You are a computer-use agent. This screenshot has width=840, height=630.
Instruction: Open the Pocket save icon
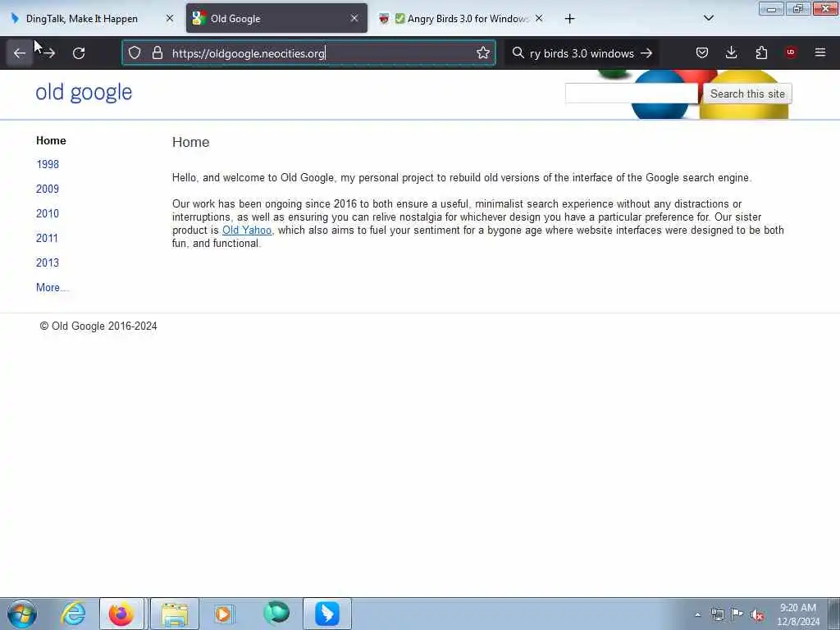click(702, 52)
